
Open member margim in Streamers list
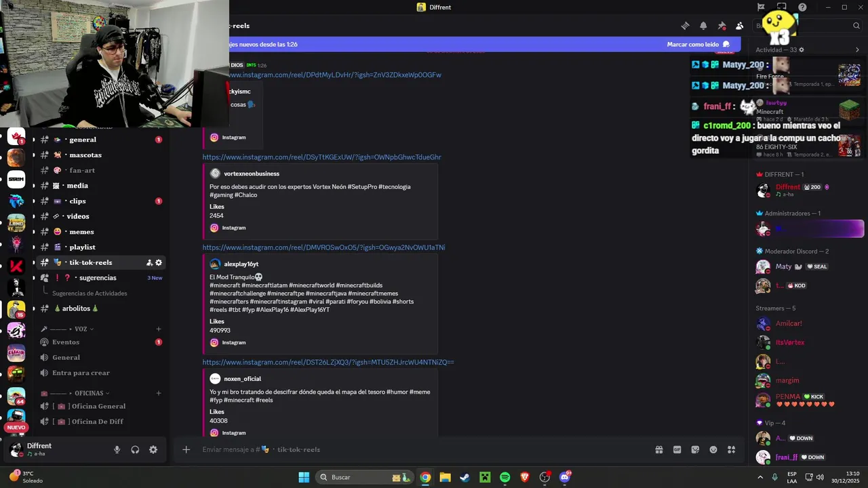(x=808, y=380)
